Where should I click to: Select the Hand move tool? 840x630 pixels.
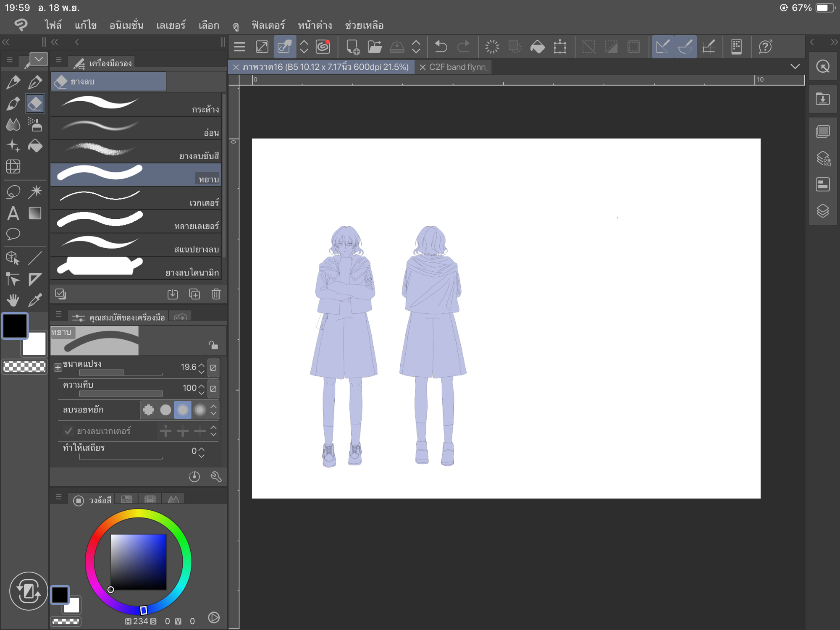click(13, 300)
